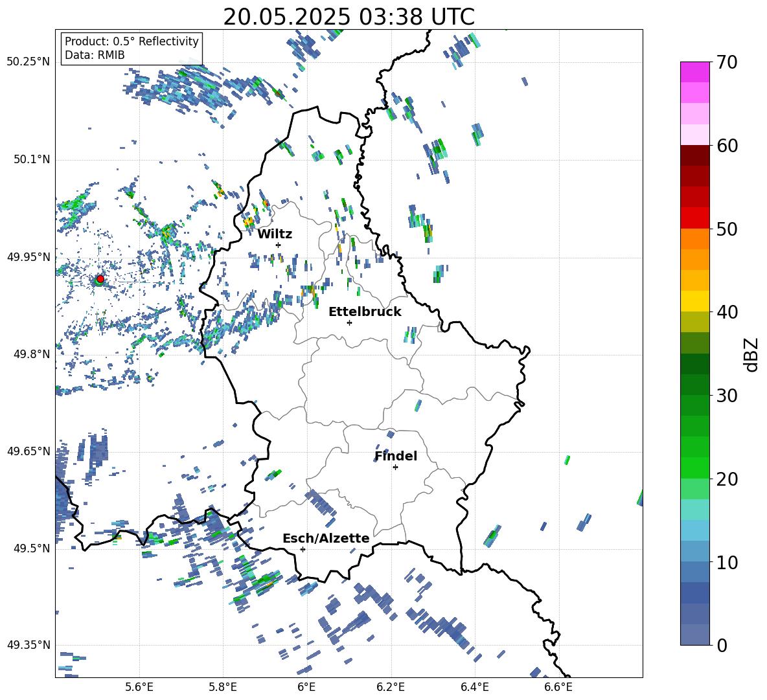Click the colorbar tick label 40

click(727, 312)
